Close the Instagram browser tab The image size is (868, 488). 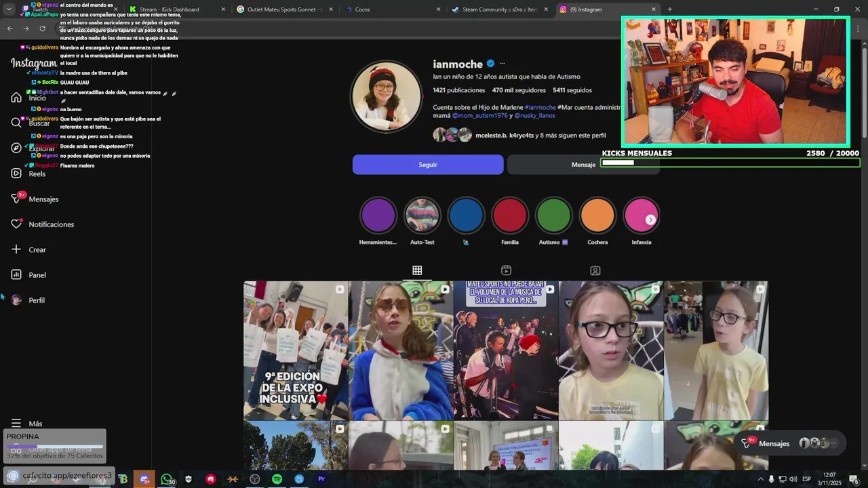654,9
